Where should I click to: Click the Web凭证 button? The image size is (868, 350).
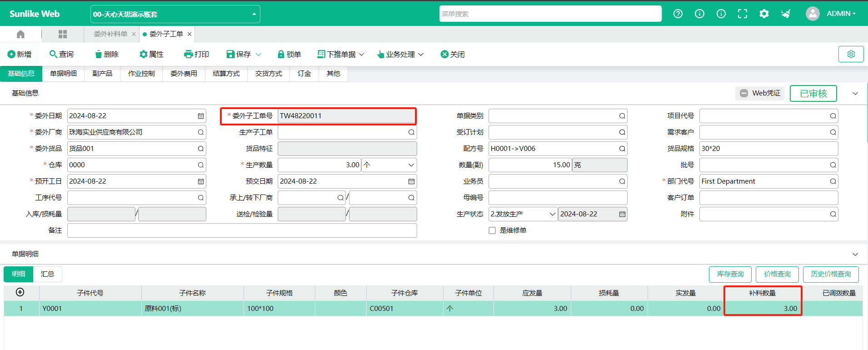(760, 93)
